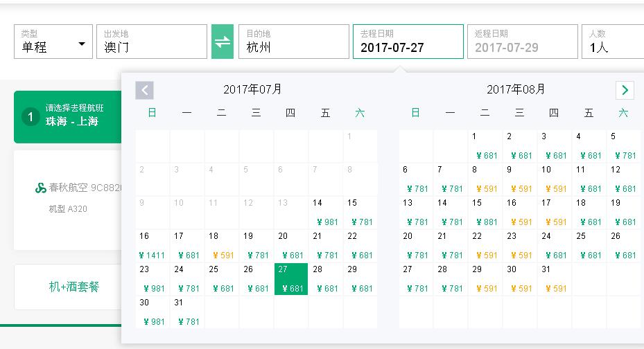Click step 1 outbound flight 珠海 - 上海 tab
The height and width of the screenshot is (349, 644).
tap(68, 116)
